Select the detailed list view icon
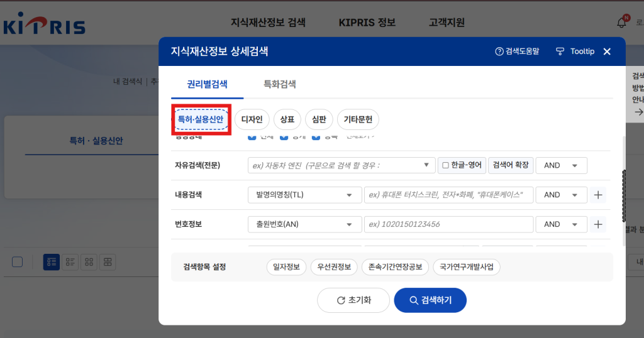This screenshot has width=644, height=338. pyautogui.click(x=52, y=262)
